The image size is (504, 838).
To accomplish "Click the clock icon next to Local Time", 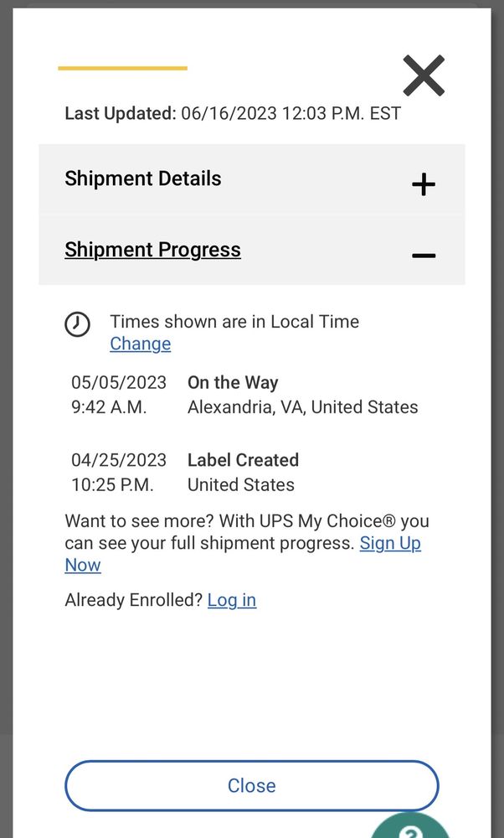I will (x=78, y=324).
